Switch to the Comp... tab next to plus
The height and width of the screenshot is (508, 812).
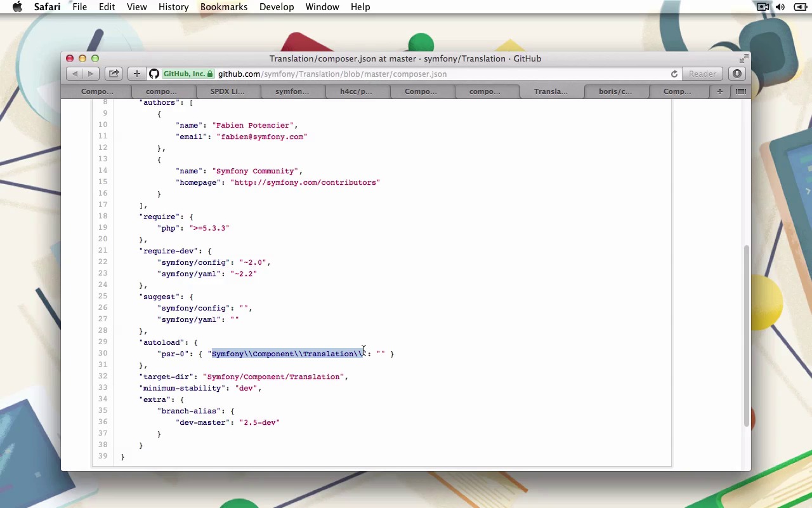tap(677, 91)
